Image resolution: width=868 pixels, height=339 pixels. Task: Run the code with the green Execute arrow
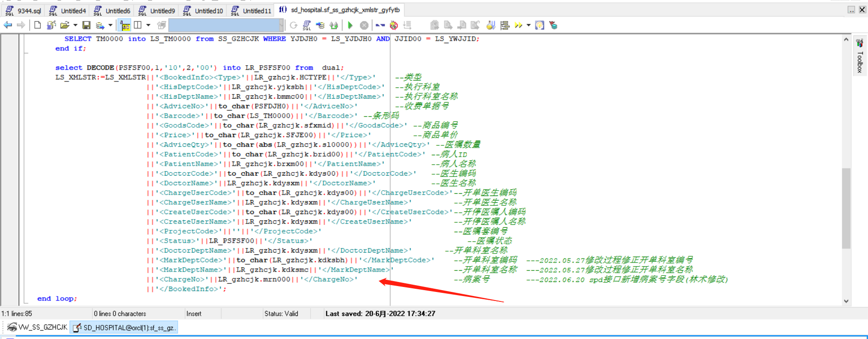click(x=350, y=25)
